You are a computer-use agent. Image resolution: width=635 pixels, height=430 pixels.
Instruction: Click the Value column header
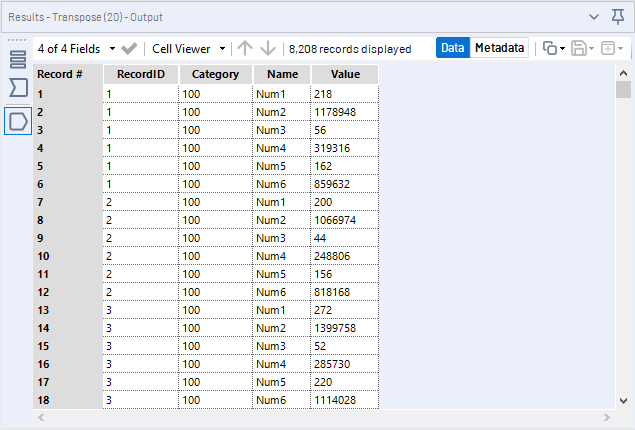[345, 74]
